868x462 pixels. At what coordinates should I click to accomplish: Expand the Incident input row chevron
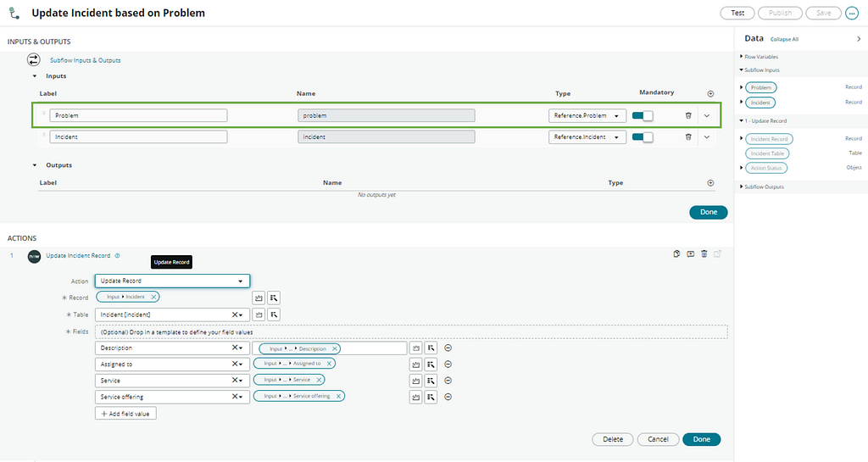707,136
